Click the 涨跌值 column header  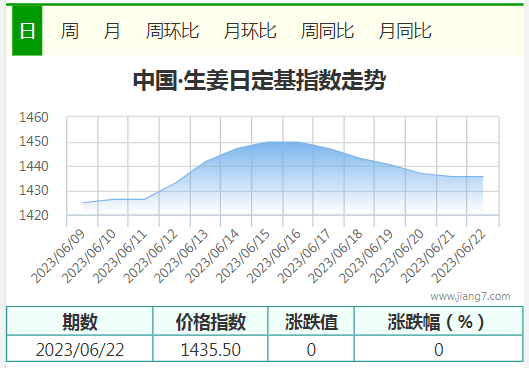point(311,321)
